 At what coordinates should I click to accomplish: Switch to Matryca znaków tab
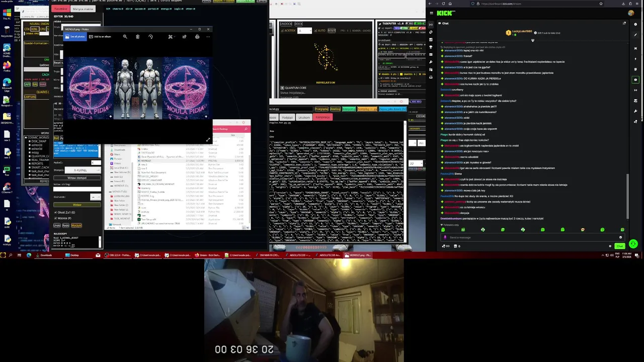click(83, 9)
